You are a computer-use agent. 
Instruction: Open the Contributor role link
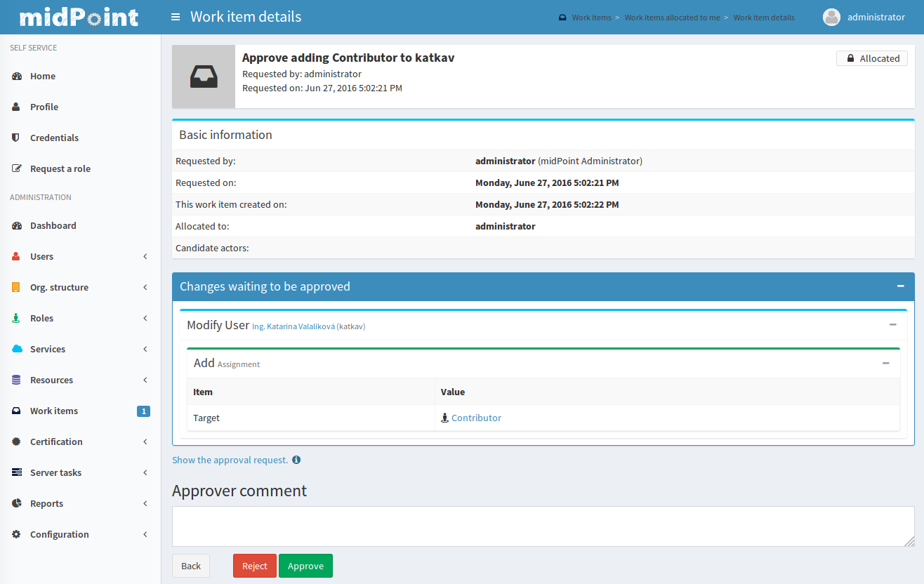(476, 418)
